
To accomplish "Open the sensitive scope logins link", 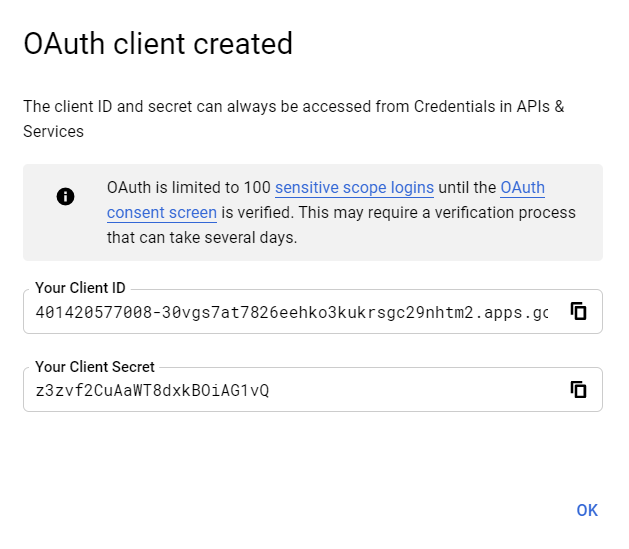I will coord(354,187).
